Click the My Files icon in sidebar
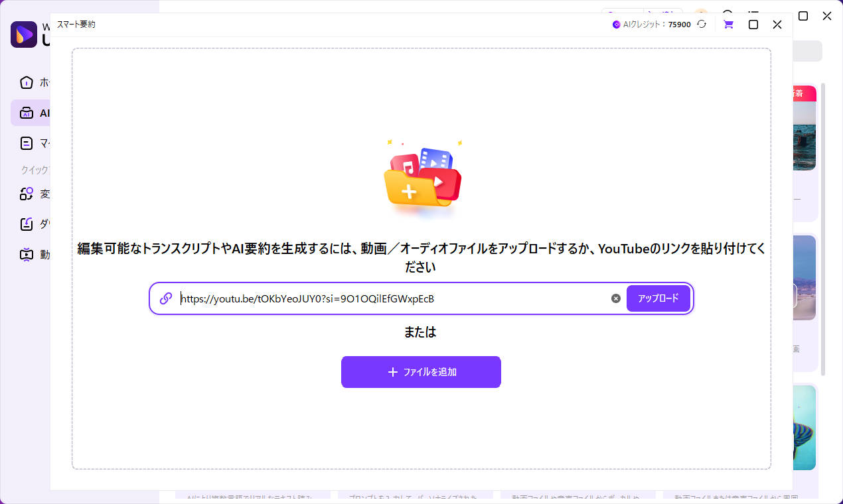Image resolution: width=843 pixels, height=504 pixels. tap(27, 143)
